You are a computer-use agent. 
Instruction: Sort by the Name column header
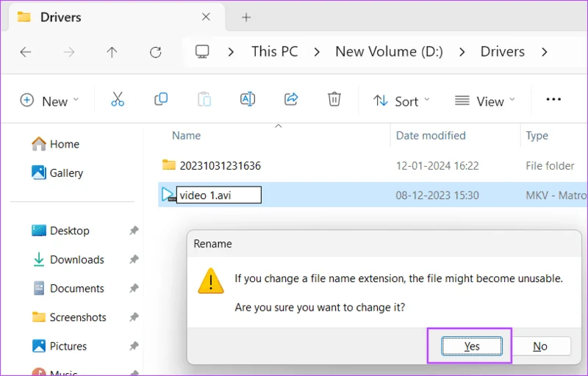pos(187,136)
